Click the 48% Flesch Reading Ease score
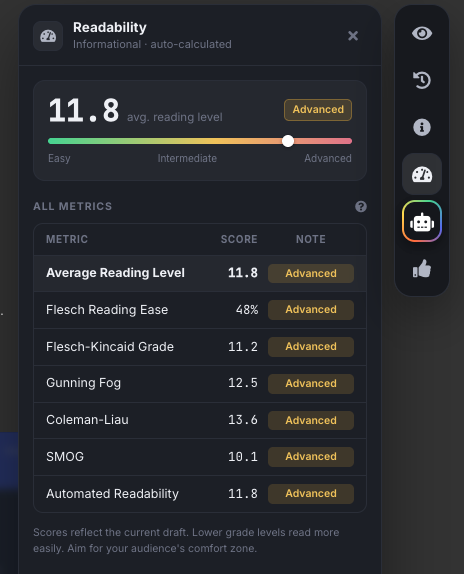This screenshot has width=464, height=574. [x=247, y=310]
